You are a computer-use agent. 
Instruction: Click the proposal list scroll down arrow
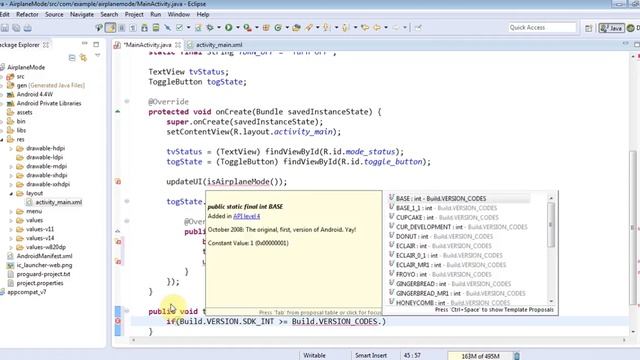pyautogui.click(x=551, y=301)
